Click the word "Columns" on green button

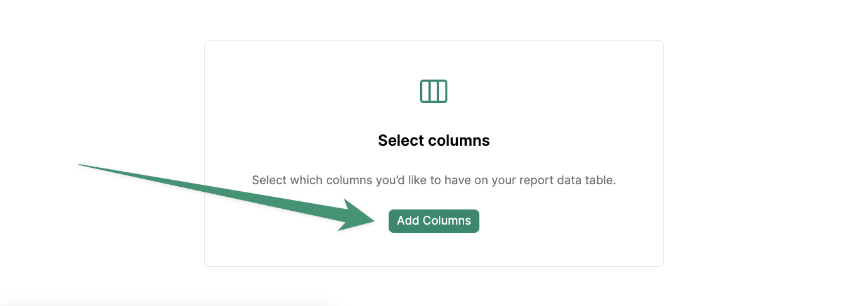447,221
